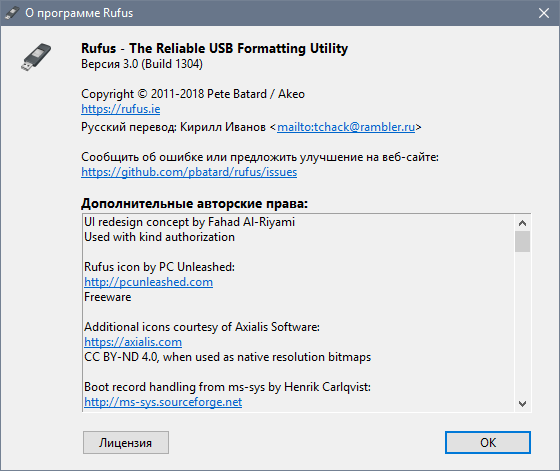Click the Лицензия button

126,442
